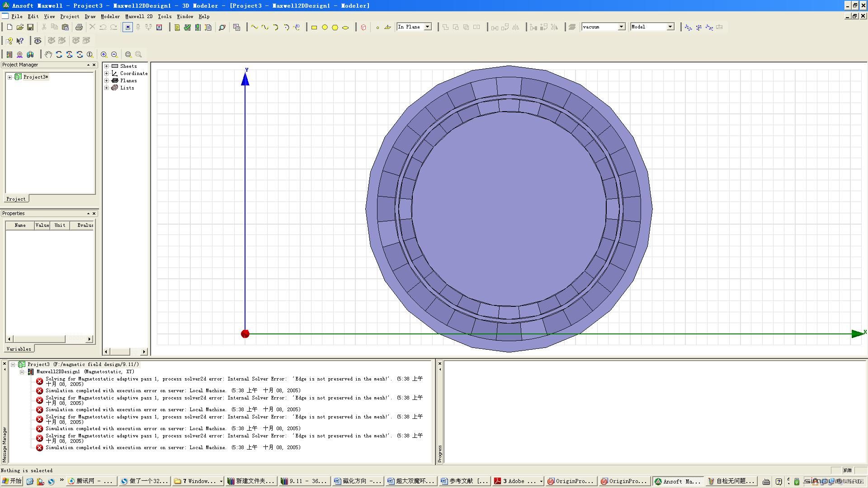Click the last 'Simulation completed with execution error' message

173,447
